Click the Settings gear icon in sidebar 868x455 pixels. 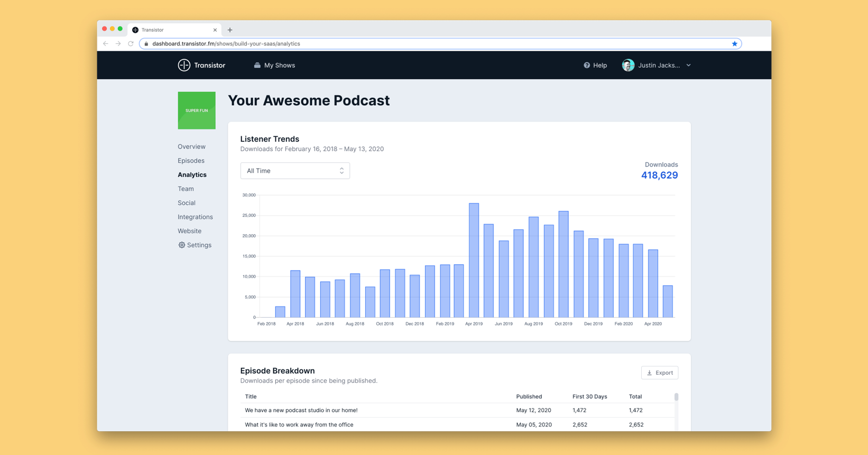tap(182, 245)
